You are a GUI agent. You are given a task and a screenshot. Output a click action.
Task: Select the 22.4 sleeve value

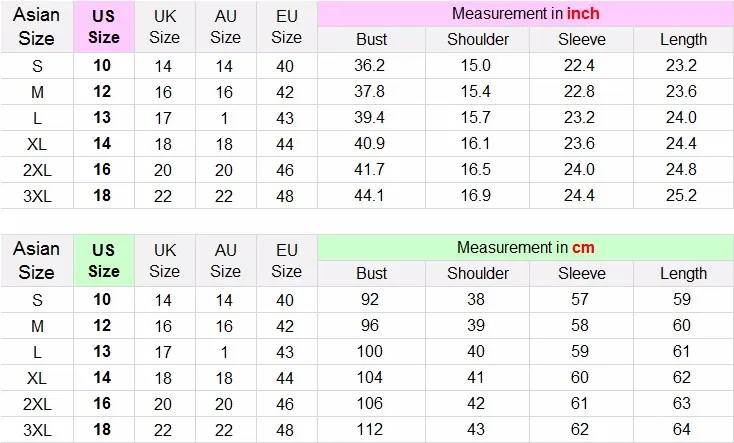(x=581, y=66)
